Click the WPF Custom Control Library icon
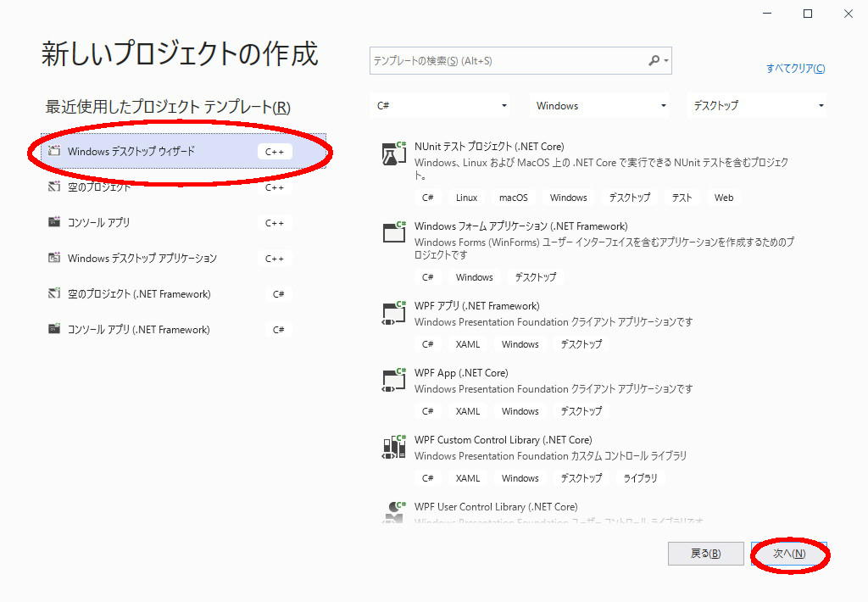Image resolution: width=868 pixels, height=602 pixels. 393,447
